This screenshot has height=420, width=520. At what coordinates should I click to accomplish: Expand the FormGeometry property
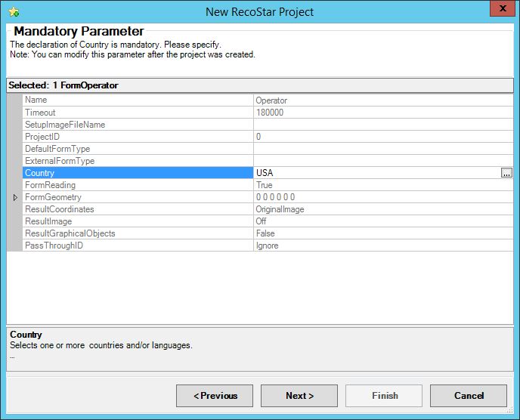coord(15,197)
